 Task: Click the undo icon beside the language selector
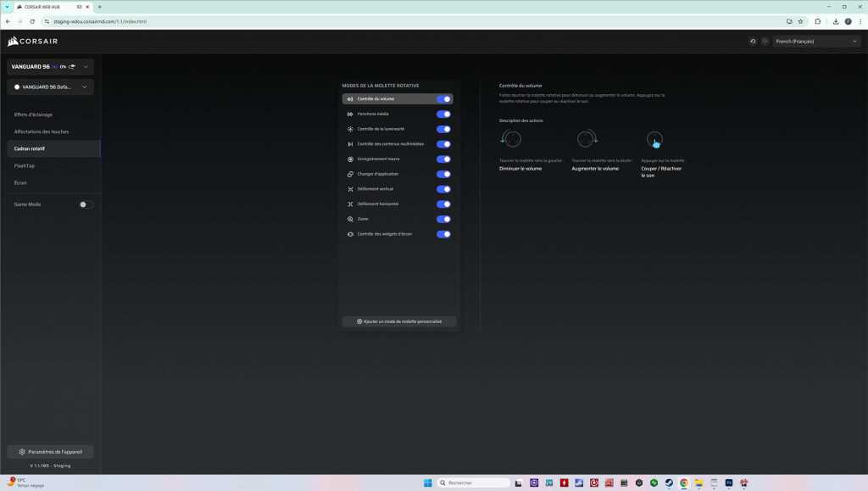coord(754,41)
